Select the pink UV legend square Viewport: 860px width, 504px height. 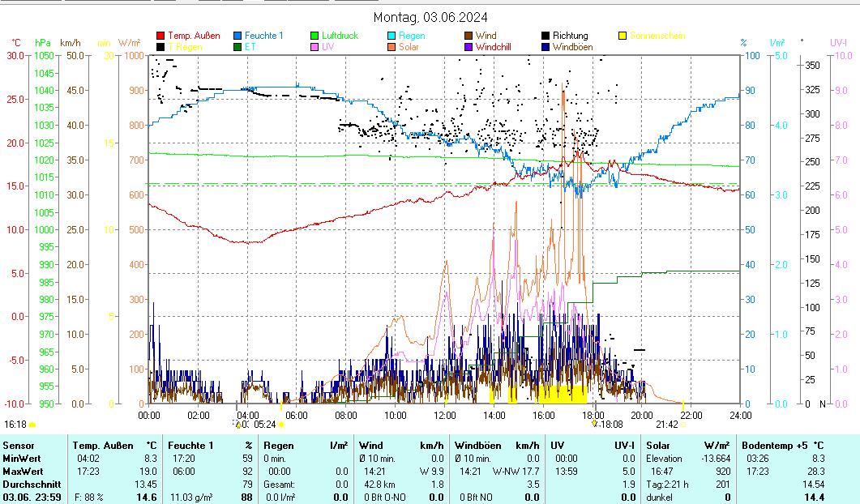point(315,47)
